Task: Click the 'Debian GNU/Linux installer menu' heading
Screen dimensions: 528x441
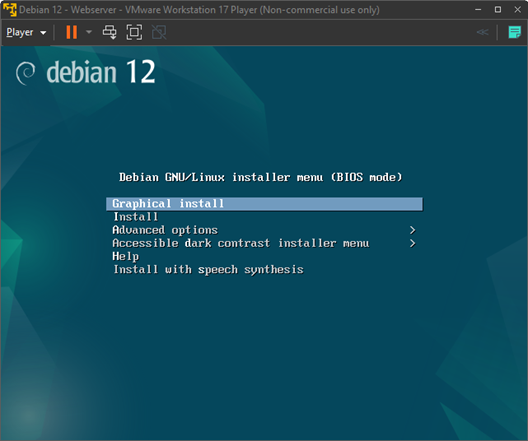Action: [260, 177]
